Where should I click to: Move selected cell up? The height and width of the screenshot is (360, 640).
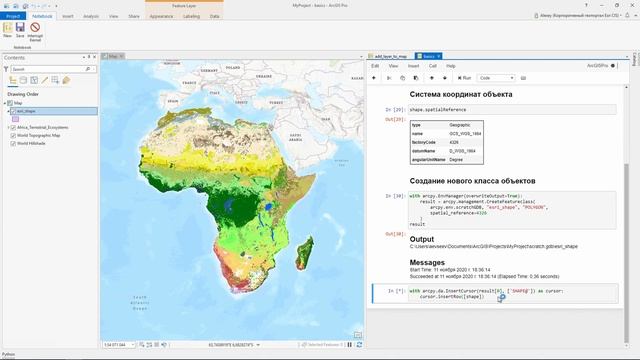pos(431,78)
